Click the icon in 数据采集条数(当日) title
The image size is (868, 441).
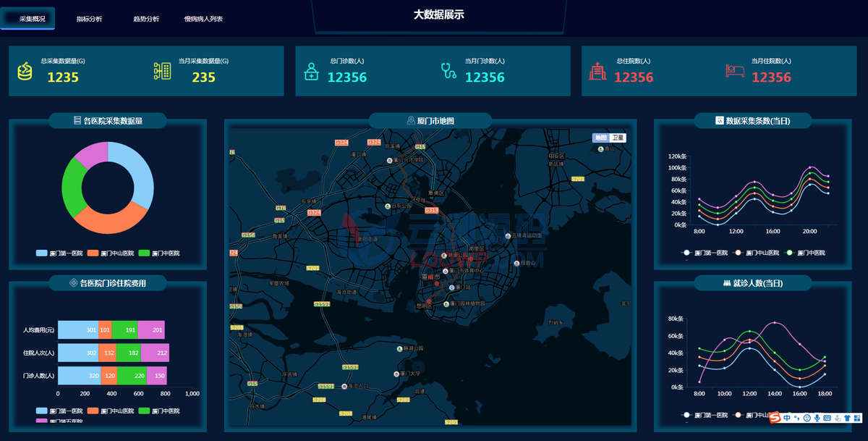click(720, 121)
